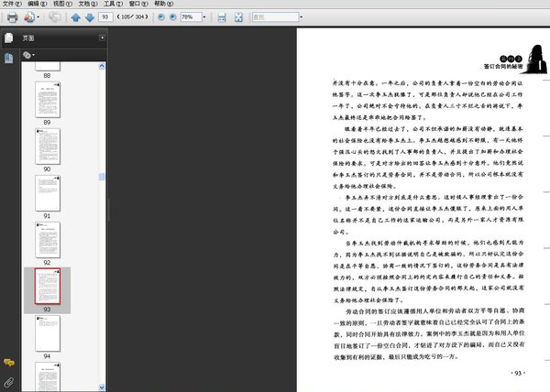550x392 pixels.
Task: Click the fit-width scrolling mode icon
Action: (222, 17)
